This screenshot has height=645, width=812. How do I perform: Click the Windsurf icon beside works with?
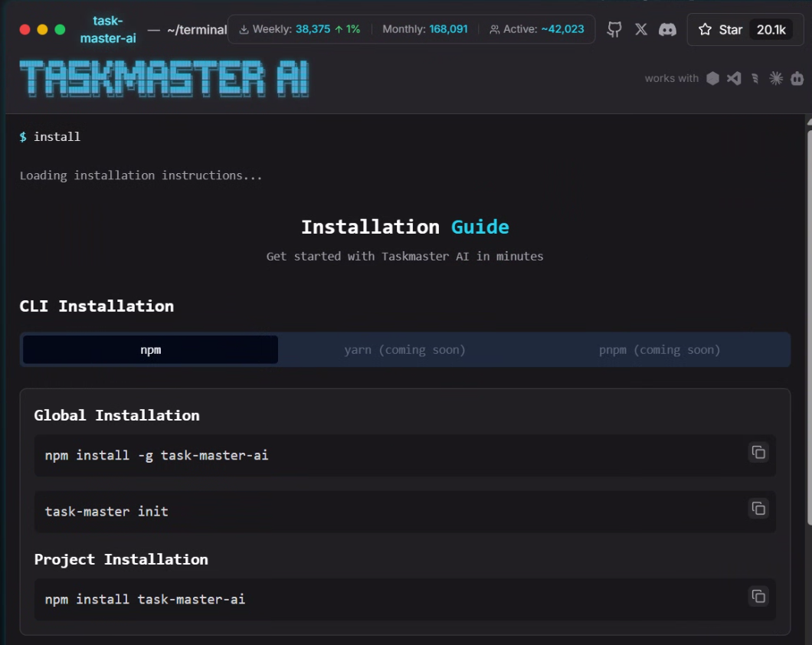[755, 78]
